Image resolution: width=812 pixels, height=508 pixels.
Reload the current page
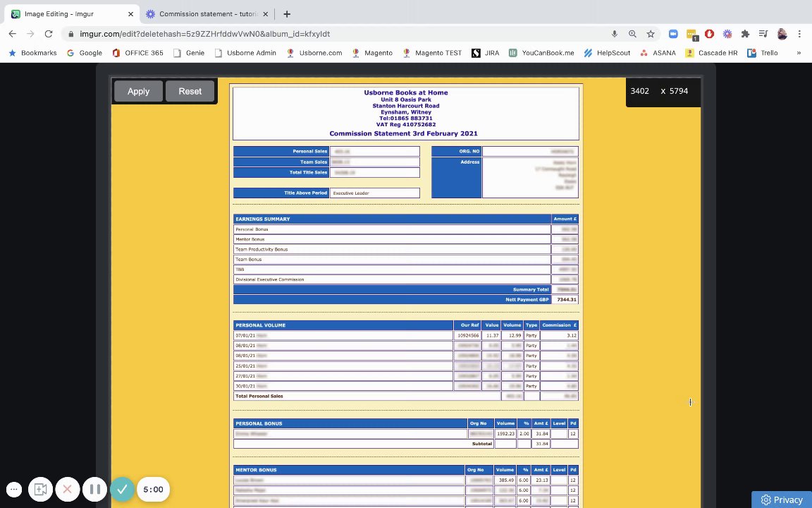tap(49, 34)
